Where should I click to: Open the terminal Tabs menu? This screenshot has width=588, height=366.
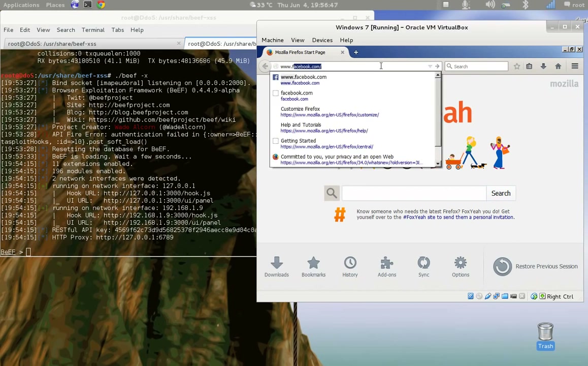tap(118, 30)
